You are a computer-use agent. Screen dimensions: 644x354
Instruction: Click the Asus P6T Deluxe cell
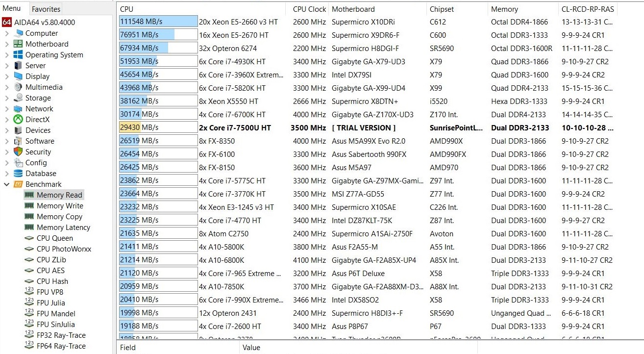[358, 273]
